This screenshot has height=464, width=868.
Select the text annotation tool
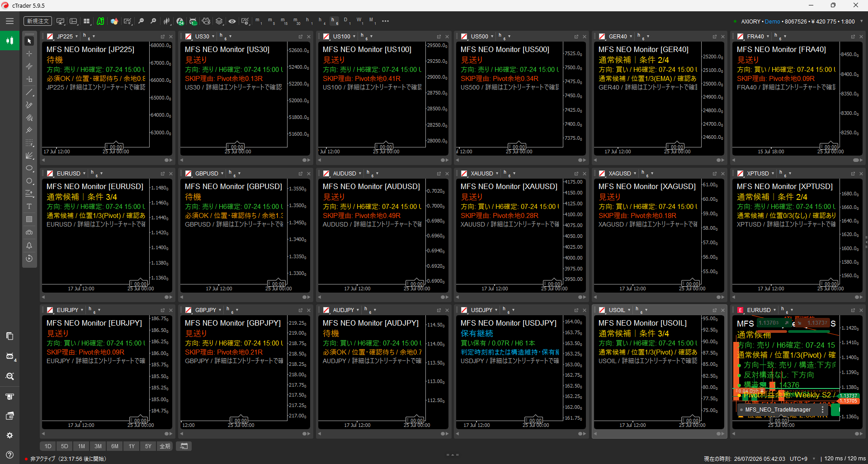pyautogui.click(x=29, y=207)
